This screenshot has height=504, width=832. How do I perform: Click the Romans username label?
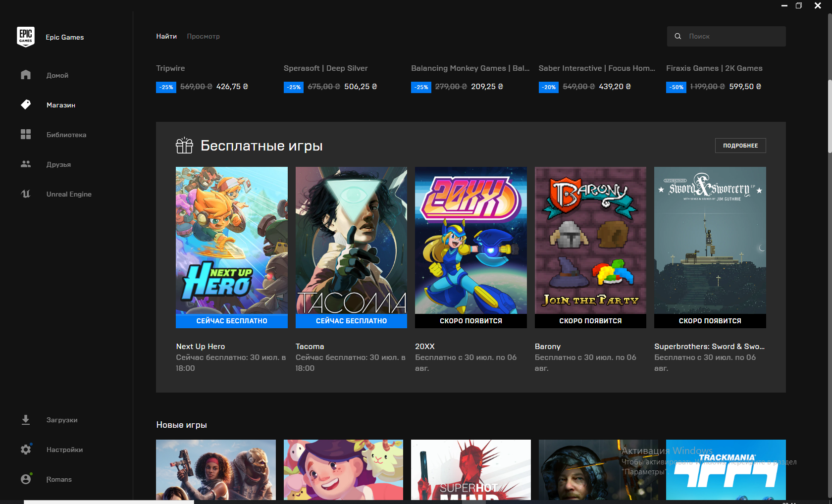point(59,479)
